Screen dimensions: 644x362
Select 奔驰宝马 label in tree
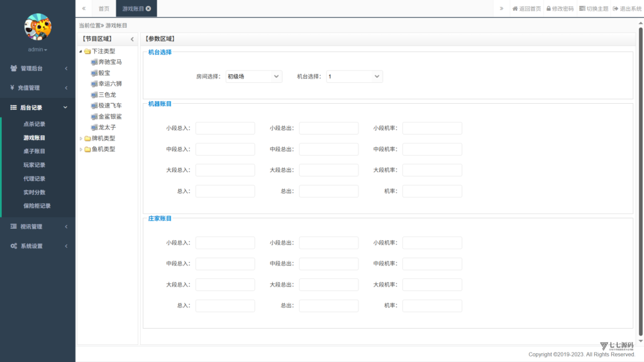coord(110,62)
